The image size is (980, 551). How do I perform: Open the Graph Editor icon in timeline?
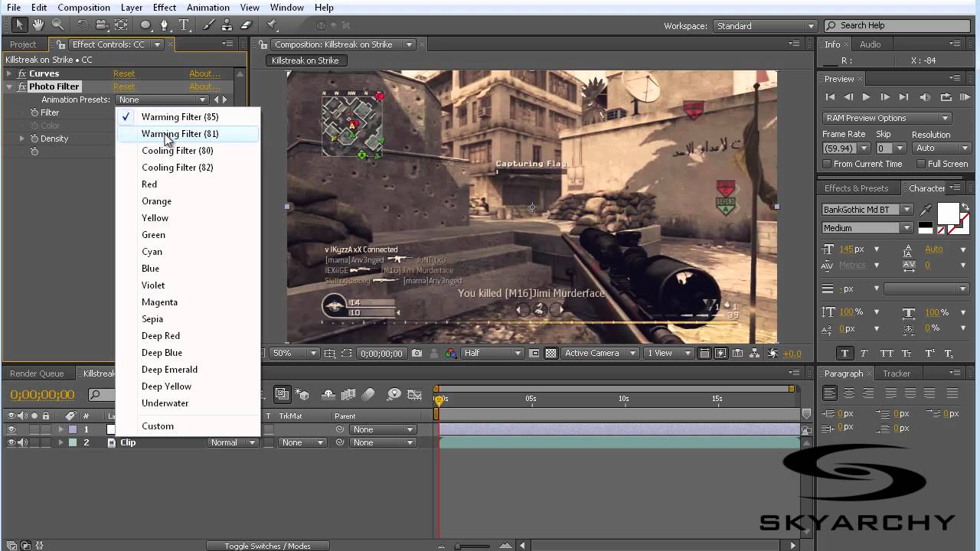415,395
